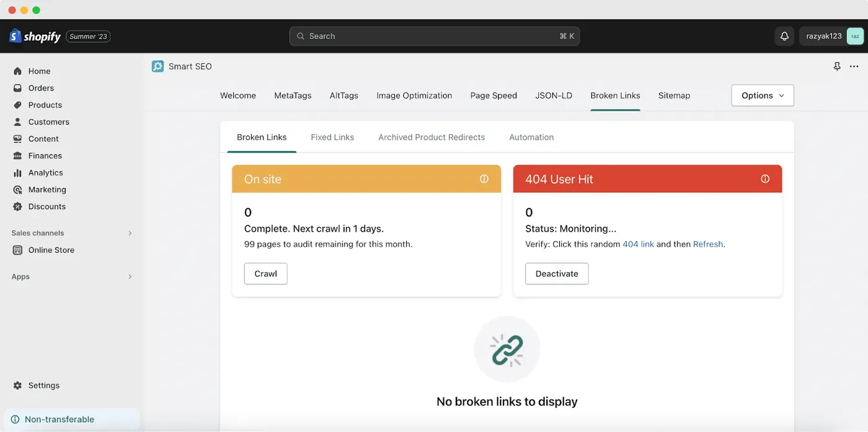This screenshot has height=432, width=868.
Task: Open Archived Product Redirects sub-tab
Action: point(432,137)
